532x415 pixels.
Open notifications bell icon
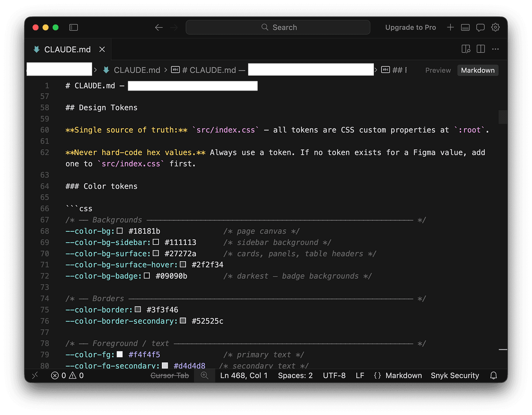[x=493, y=375]
